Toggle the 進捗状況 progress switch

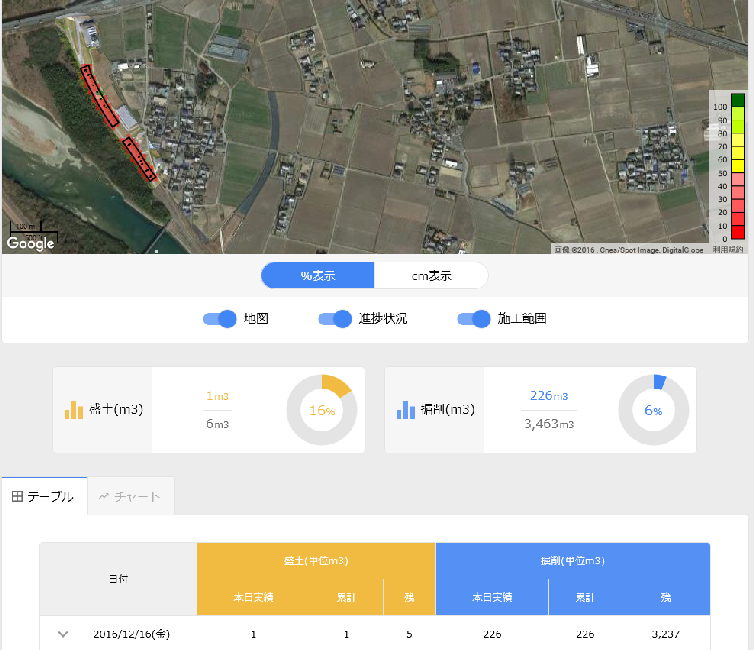pos(335,319)
